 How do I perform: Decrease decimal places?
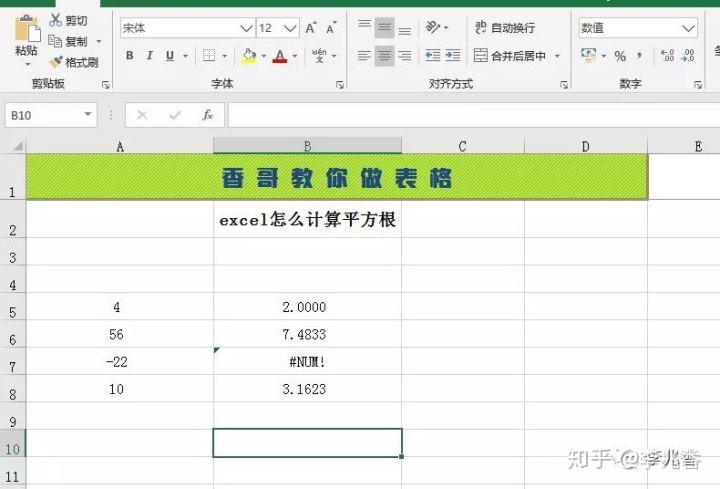688,56
